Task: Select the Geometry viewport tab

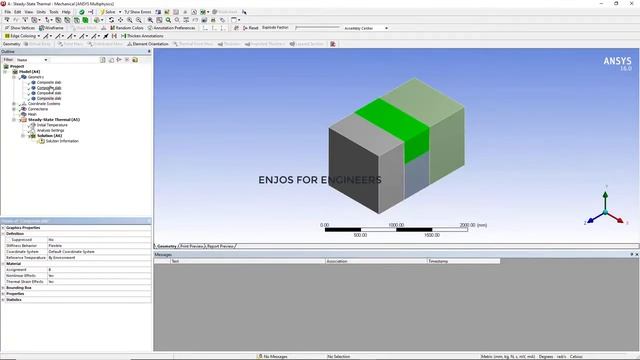Action: [166, 246]
